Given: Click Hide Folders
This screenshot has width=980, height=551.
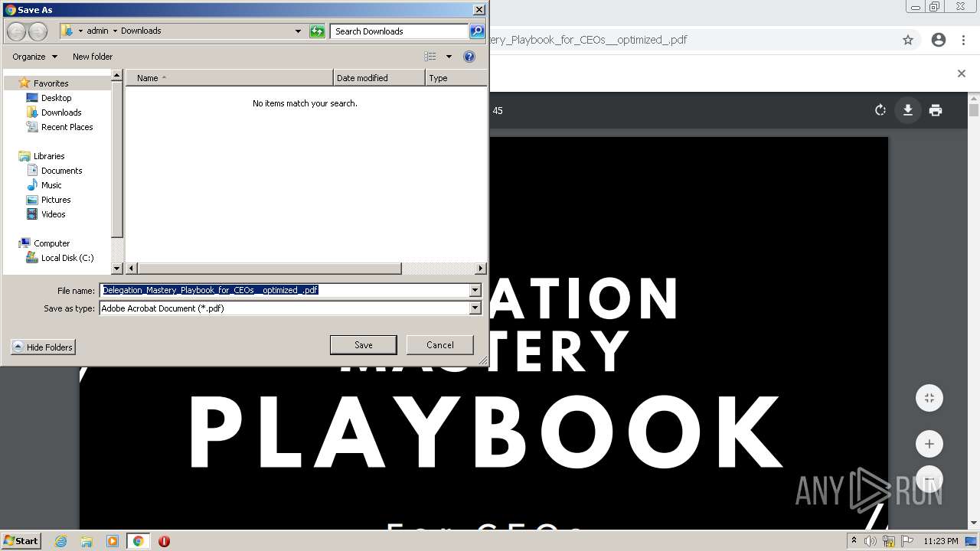Looking at the screenshot, I should click(x=44, y=347).
